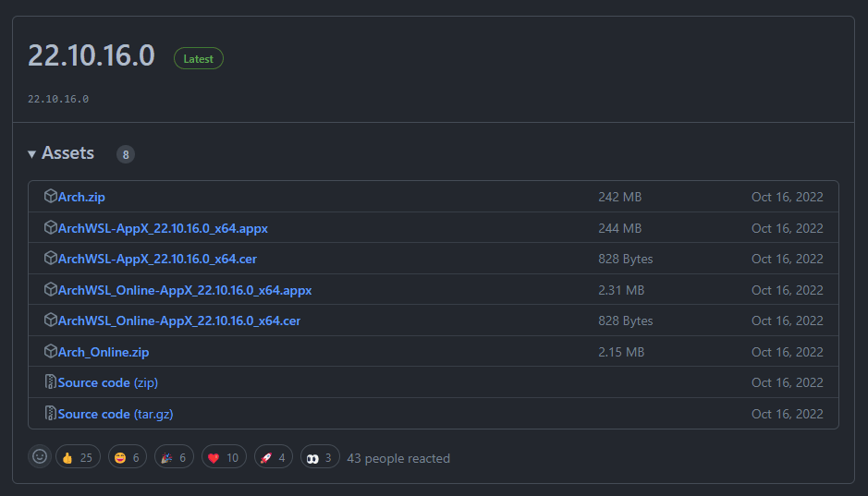Toggle the smiling heart-eyes reaction
The width and height of the screenshot is (868, 496).
[127, 457]
